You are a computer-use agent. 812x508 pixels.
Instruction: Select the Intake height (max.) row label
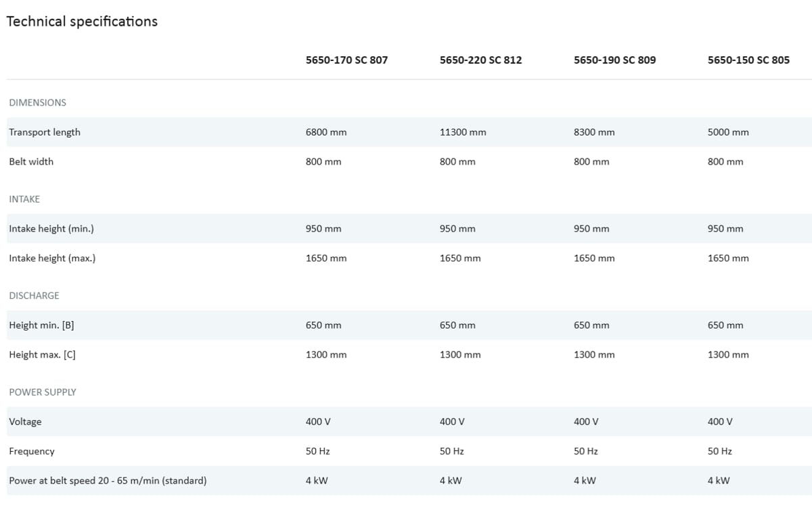pos(52,258)
